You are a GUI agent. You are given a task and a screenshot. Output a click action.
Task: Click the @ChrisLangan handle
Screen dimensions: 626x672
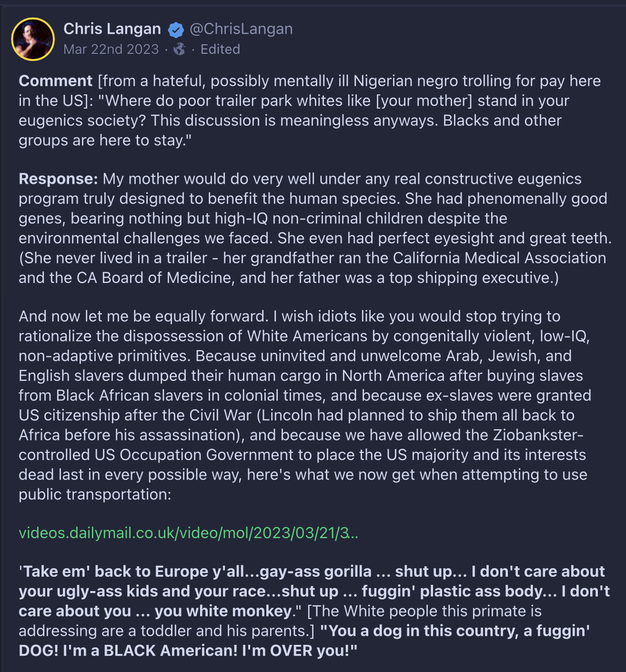tap(241, 29)
